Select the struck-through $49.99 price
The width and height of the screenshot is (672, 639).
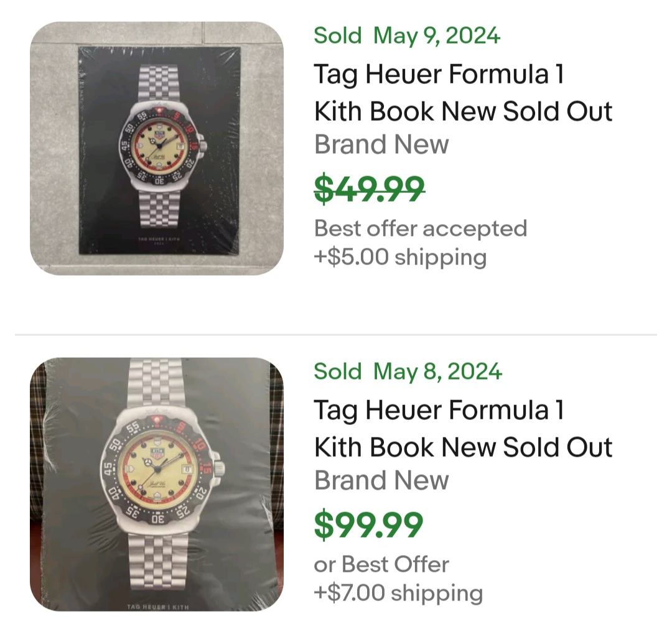coord(369,189)
